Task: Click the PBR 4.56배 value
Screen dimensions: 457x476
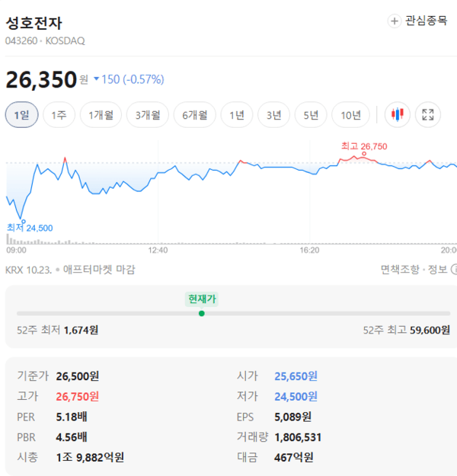Action: (x=72, y=437)
